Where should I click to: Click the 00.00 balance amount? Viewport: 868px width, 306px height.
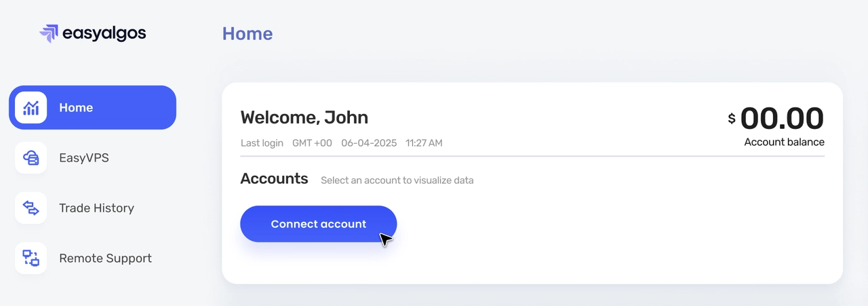tap(782, 119)
